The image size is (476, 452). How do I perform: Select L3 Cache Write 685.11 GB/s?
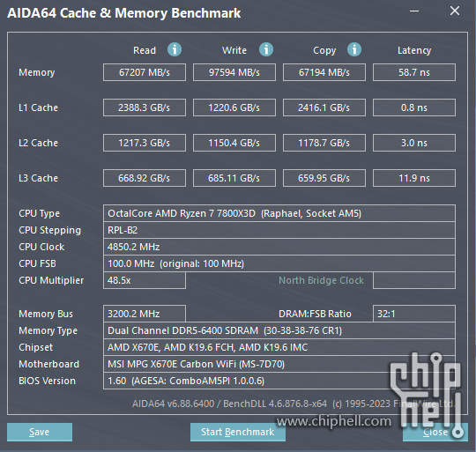(234, 178)
